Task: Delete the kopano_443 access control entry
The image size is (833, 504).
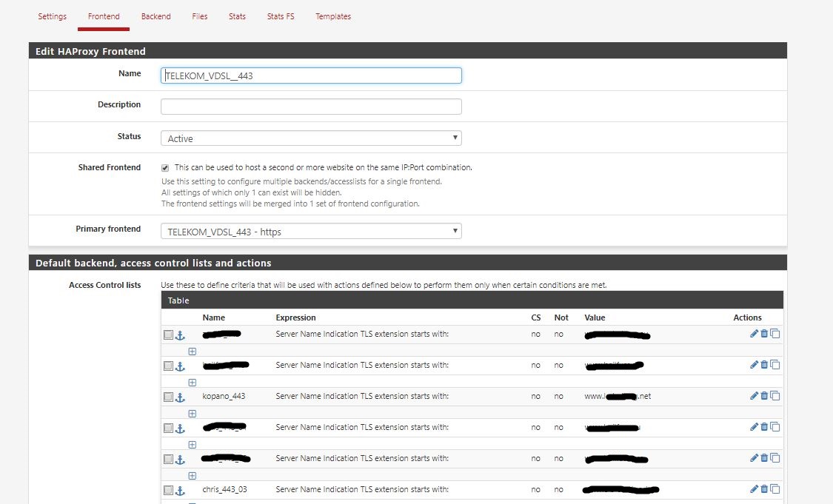Action: [764, 396]
